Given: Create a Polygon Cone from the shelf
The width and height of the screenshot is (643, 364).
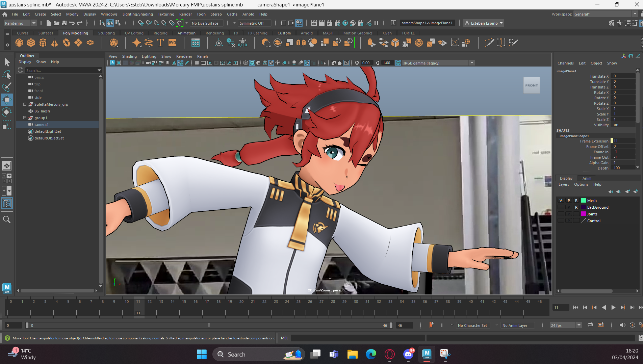Looking at the screenshot, I should [54, 43].
